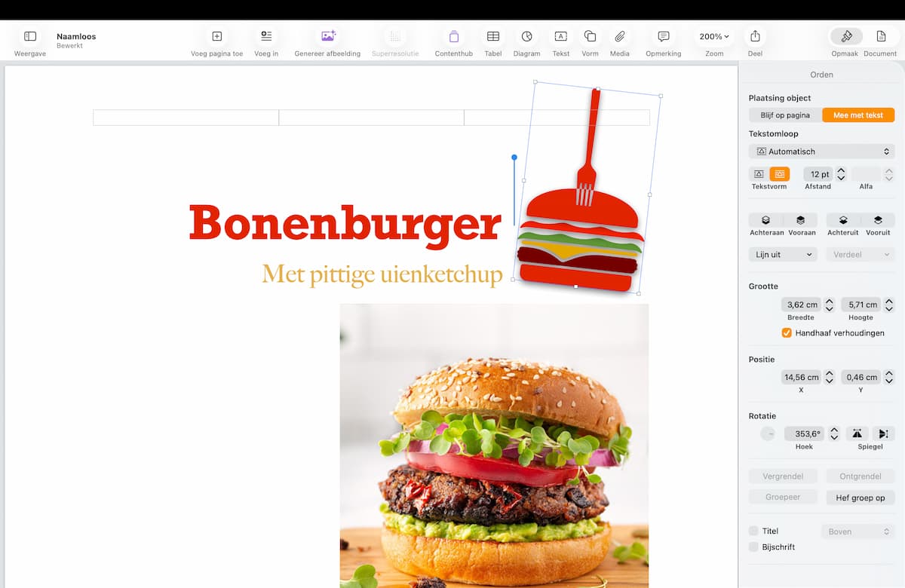The image size is (905, 588).
Task: Open Genereer afbeelding tool
Action: 327,36
